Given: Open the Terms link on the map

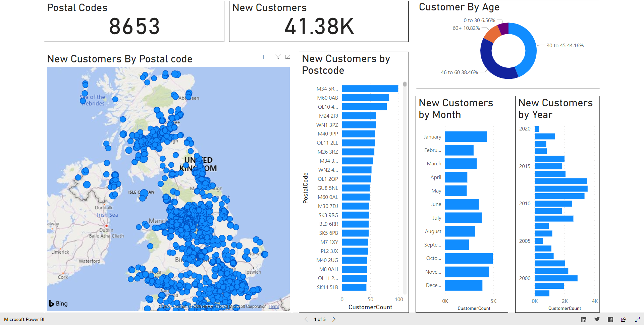Looking at the screenshot, I should coord(273,306).
